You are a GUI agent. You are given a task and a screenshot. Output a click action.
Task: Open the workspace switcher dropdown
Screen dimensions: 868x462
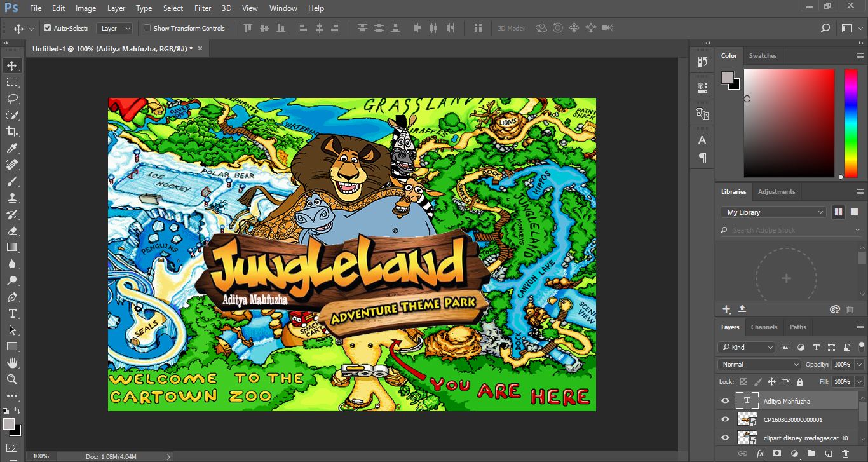[850, 28]
